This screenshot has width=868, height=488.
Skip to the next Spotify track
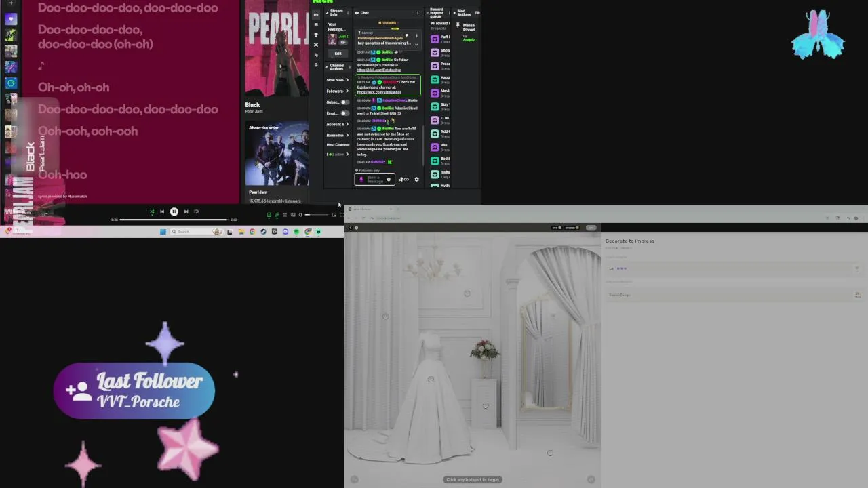tap(186, 211)
